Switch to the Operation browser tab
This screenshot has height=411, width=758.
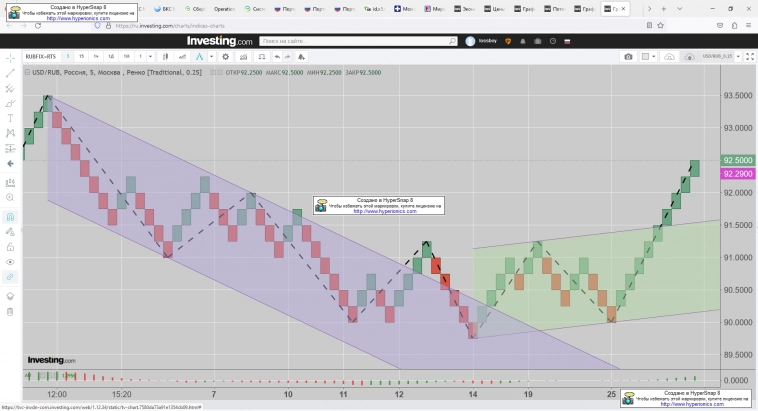click(x=223, y=9)
